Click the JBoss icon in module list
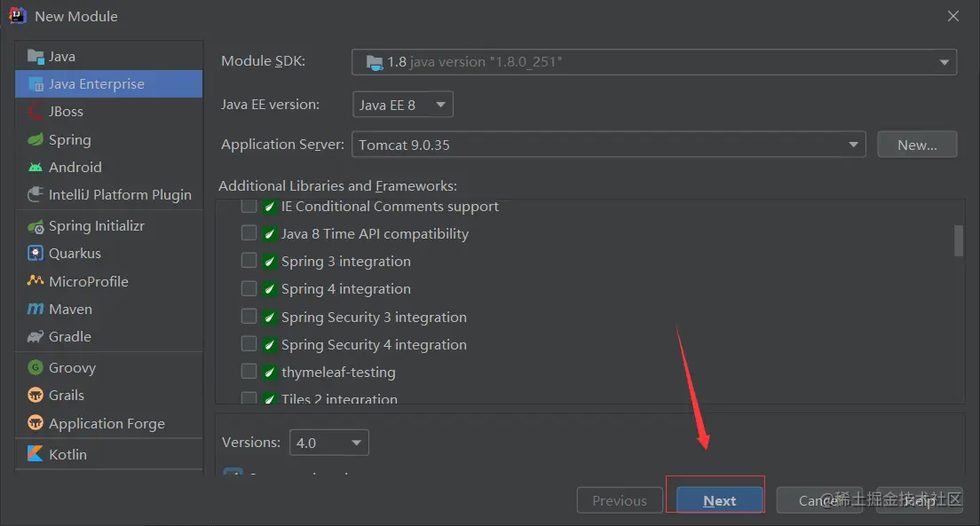This screenshot has height=526, width=980. click(36, 111)
